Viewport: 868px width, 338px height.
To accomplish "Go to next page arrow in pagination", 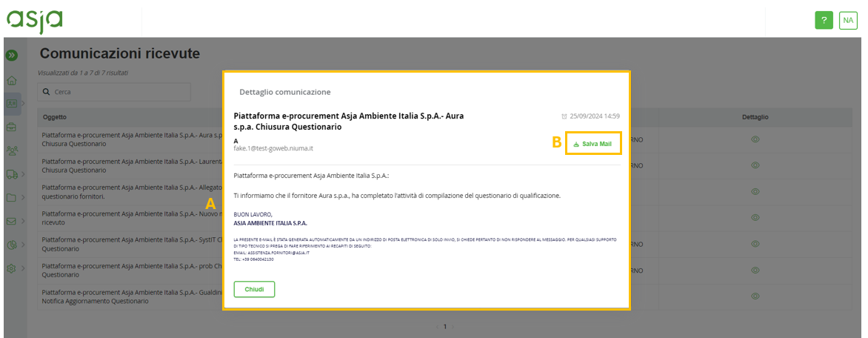I will tap(453, 327).
